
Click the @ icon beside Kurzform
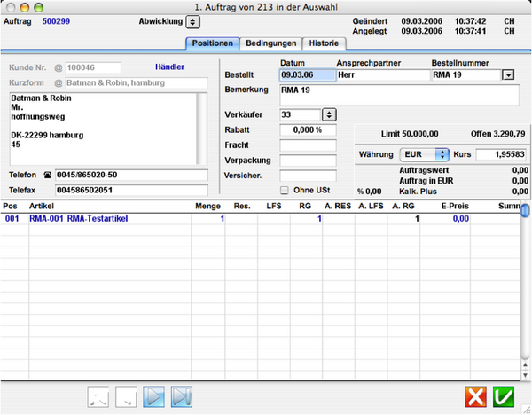coord(59,83)
